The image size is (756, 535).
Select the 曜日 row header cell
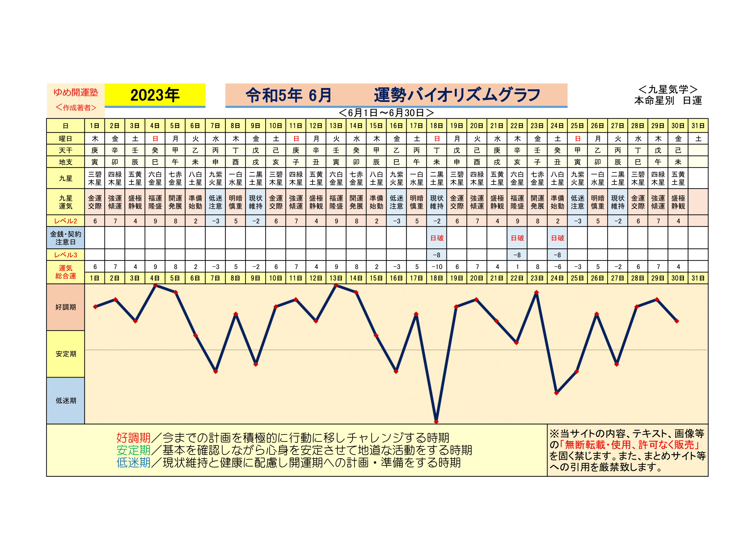click(x=66, y=139)
